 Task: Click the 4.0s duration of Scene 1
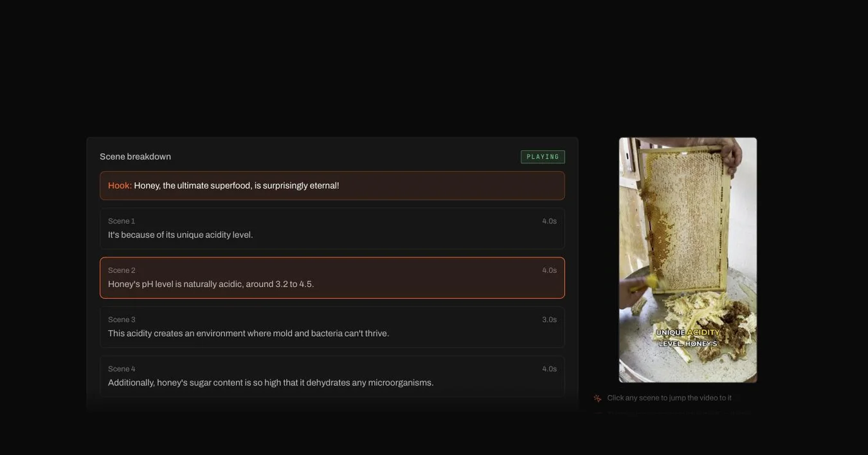pos(549,221)
